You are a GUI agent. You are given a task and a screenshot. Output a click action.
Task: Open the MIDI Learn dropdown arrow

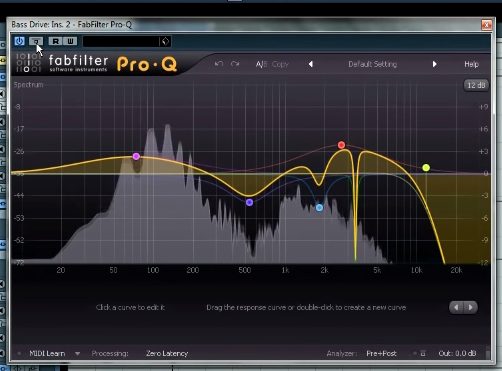coord(77,354)
